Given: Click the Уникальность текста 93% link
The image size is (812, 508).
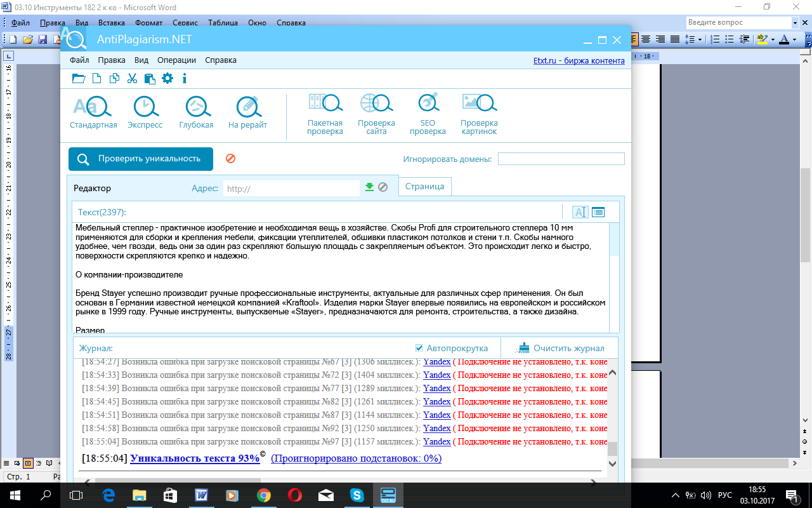Looking at the screenshot, I should (195, 458).
